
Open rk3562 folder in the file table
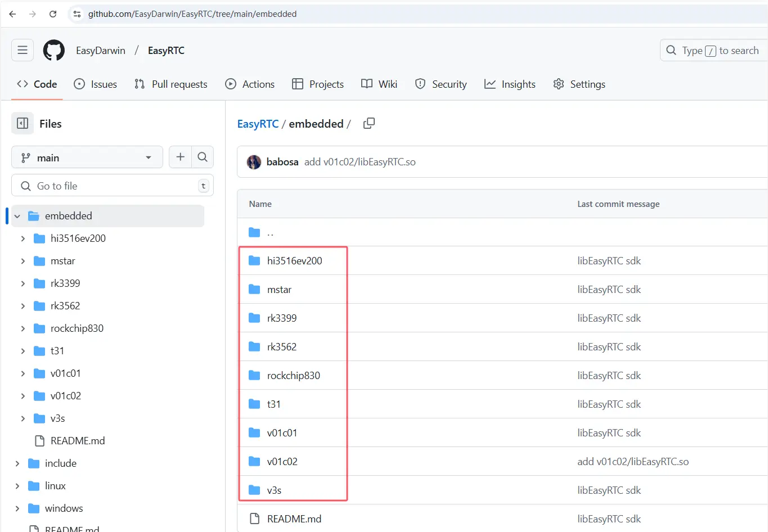coord(282,346)
